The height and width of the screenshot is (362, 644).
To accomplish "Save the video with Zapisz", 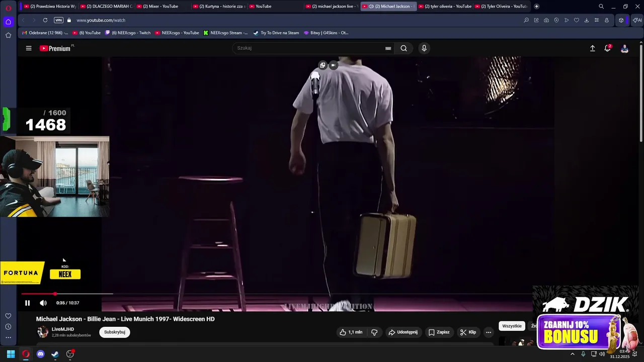I will point(439,332).
